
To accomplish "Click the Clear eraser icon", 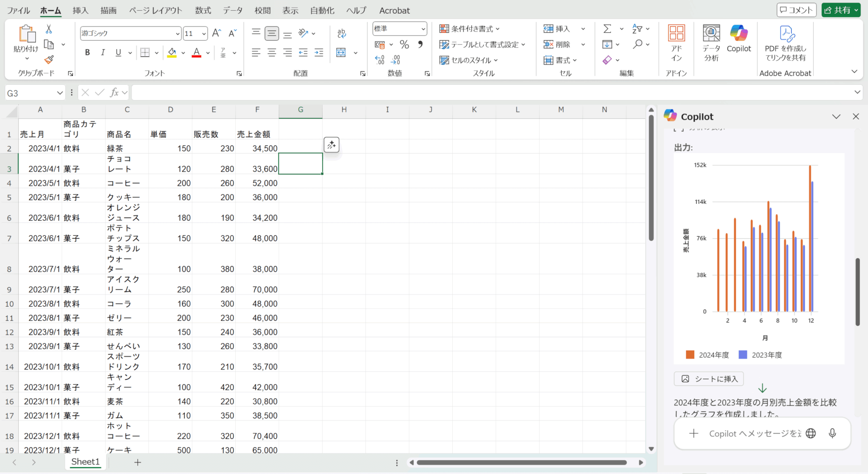I will coord(607,60).
